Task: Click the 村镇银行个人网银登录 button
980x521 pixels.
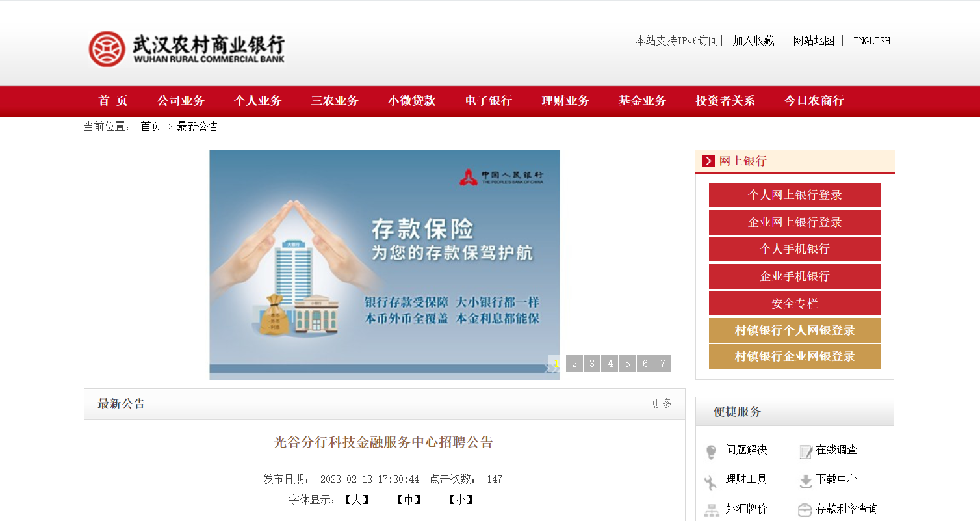Action: [795, 330]
